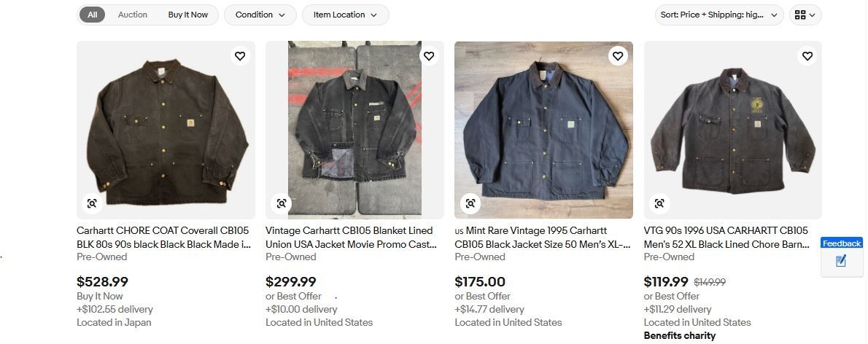Open the Condition filter dropdown
Screen dimensions: 868x344
(x=260, y=15)
